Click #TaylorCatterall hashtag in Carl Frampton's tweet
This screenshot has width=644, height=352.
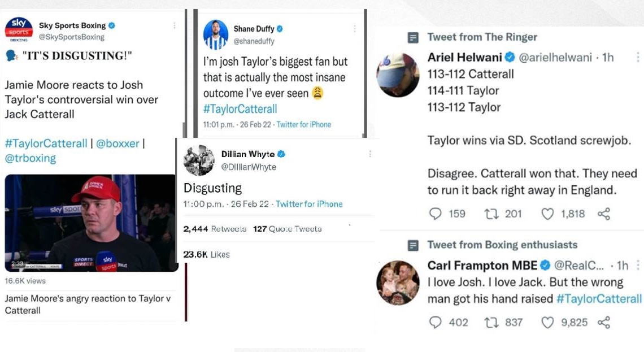tap(599, 298)
